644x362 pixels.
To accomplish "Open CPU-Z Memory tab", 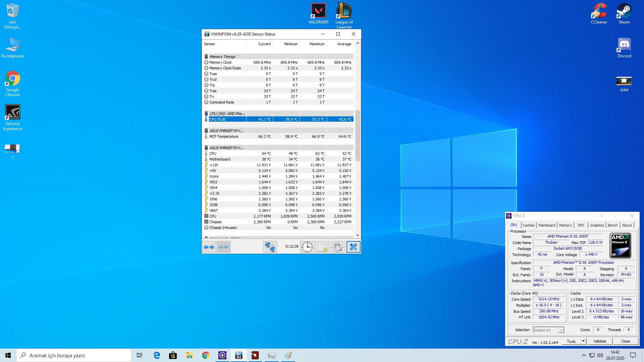I will point(566,225).
